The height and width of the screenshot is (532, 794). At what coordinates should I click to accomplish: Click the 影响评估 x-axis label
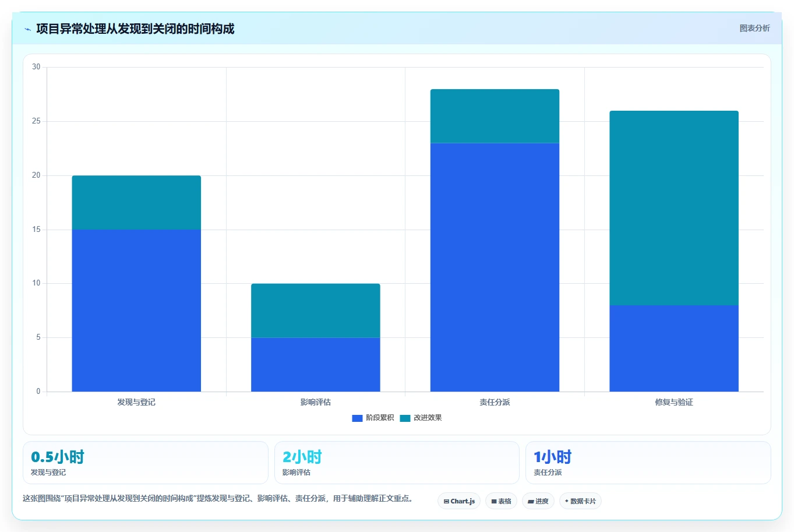coord(316,402)
